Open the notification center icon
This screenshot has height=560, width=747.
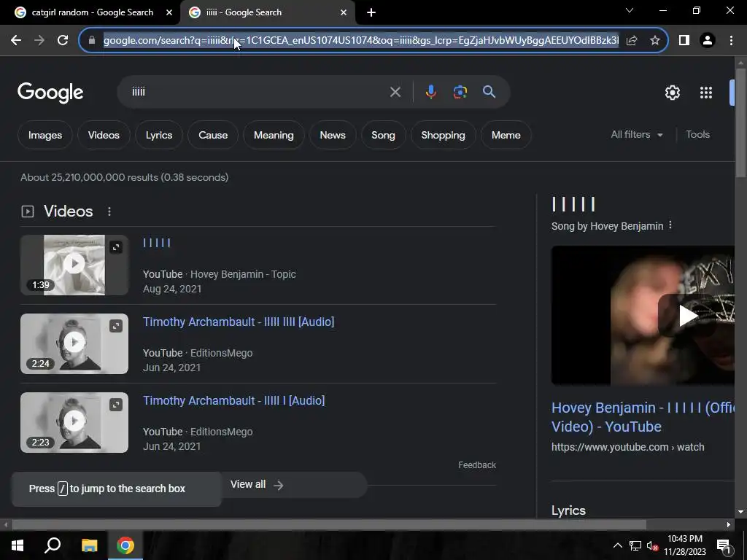[724, 545]
